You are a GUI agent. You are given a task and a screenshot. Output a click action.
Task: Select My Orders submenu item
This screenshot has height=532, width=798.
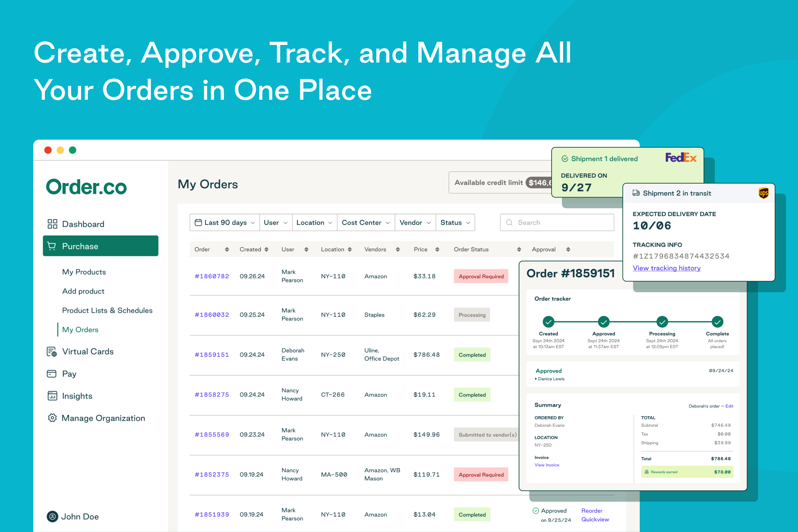click(80, 330)
